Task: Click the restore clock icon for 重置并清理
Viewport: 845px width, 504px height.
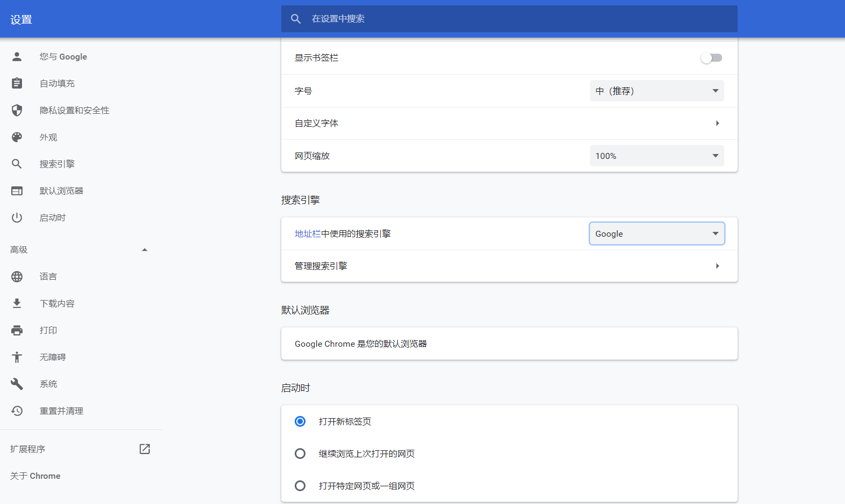Action: (17, 411)
